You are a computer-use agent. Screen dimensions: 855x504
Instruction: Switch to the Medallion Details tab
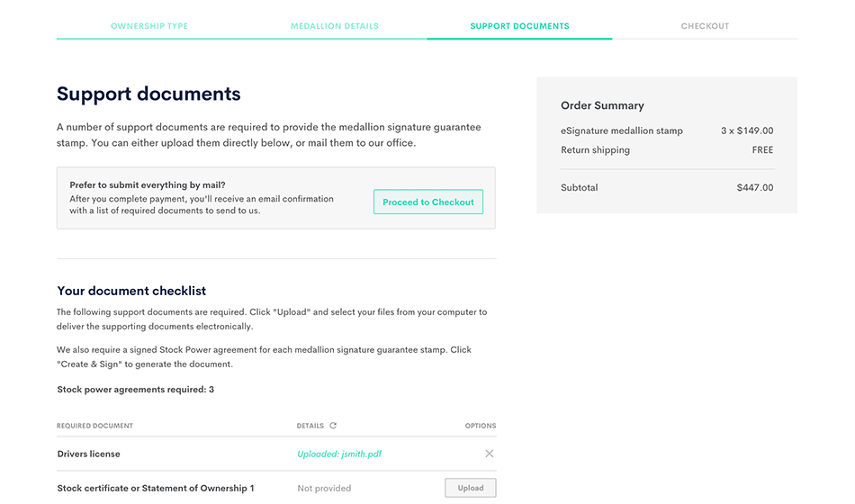(334, 26)
